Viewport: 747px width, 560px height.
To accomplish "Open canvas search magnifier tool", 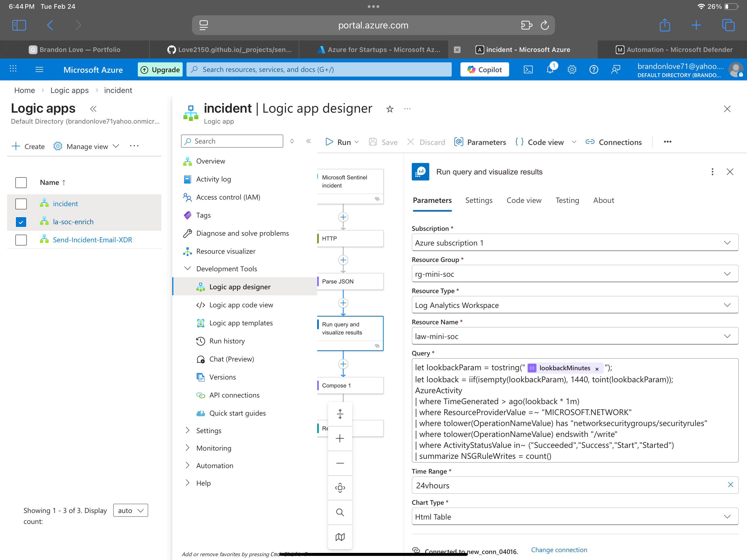I will tap(340, 512).
